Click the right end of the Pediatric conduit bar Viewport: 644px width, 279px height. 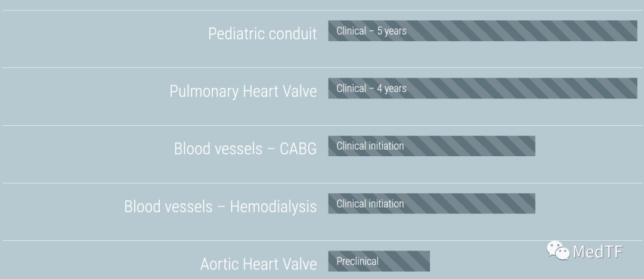click(x=633, y=31)
